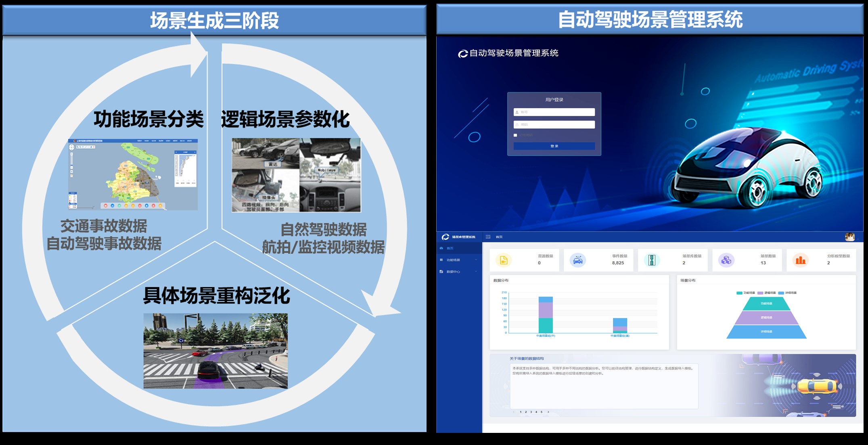The height and width of the screenshot is (445, 868).
Task: Open the user avatar in the header
Action: pos(849,237)
